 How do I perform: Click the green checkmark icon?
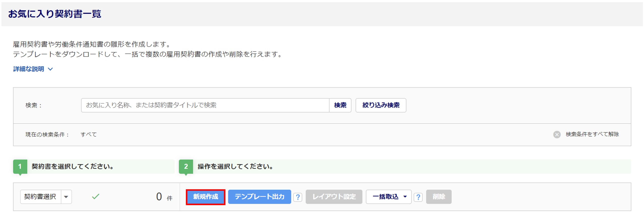coord(95,197)
